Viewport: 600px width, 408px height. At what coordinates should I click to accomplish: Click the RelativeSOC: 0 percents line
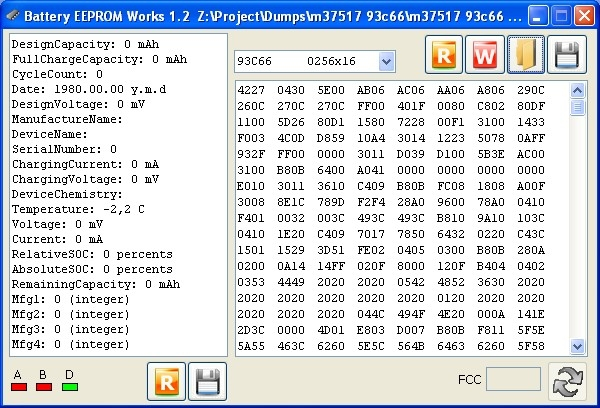pyautogui.click(x=92, y=254)
